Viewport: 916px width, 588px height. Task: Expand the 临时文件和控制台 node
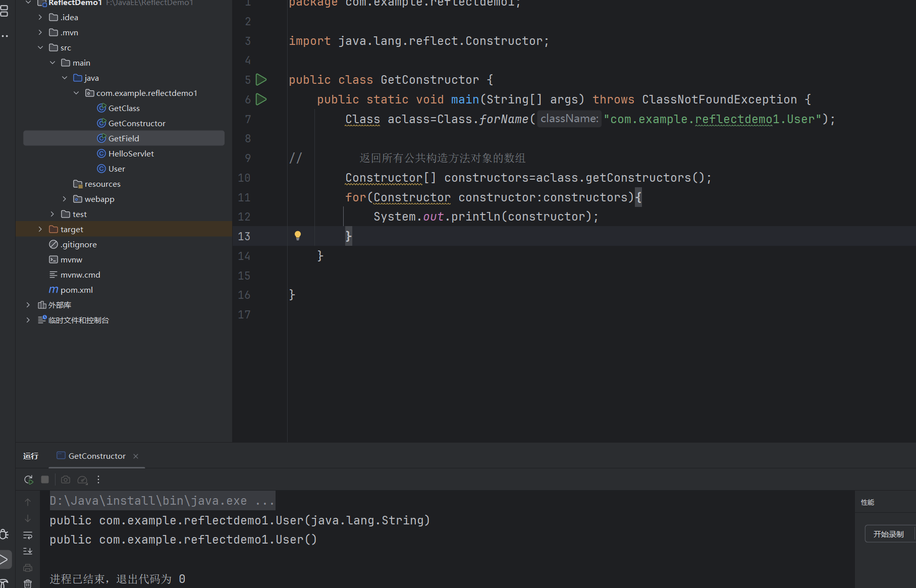click(x=28, y=320)
